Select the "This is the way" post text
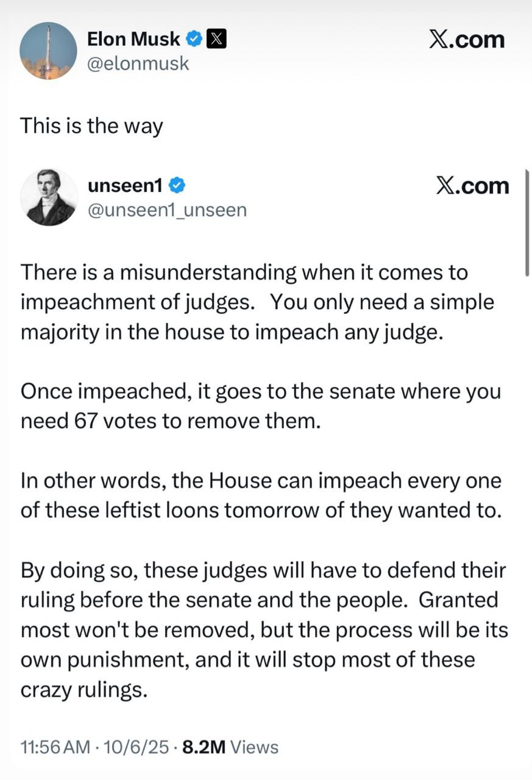Image resolution: width=532 pixels, height=780 pixels. pos(92,126)
